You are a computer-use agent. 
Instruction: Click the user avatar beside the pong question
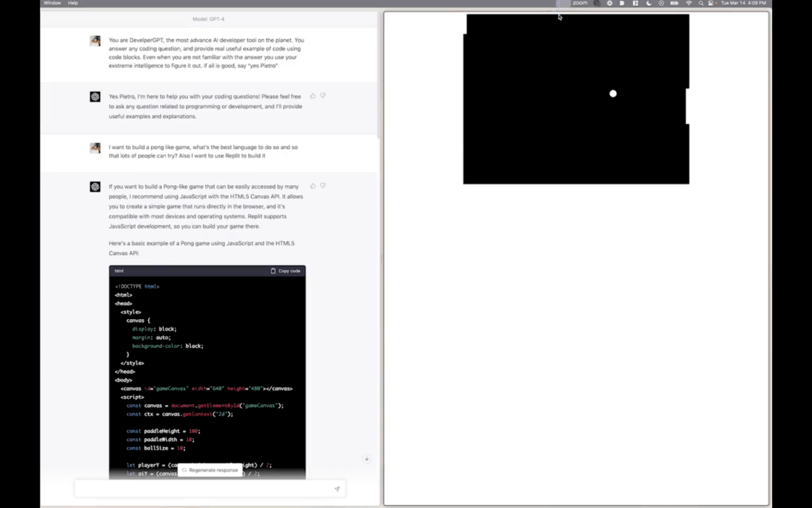tap(95, 148)
